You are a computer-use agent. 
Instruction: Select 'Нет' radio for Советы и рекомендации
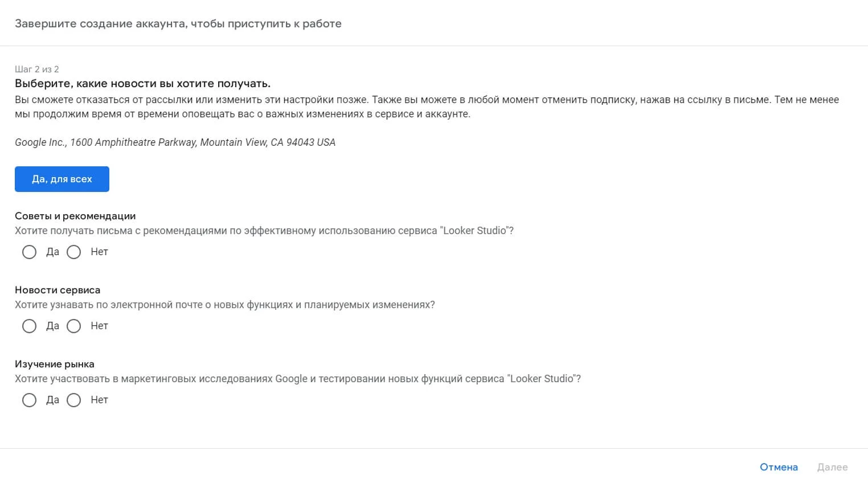(x=74, y=252)
